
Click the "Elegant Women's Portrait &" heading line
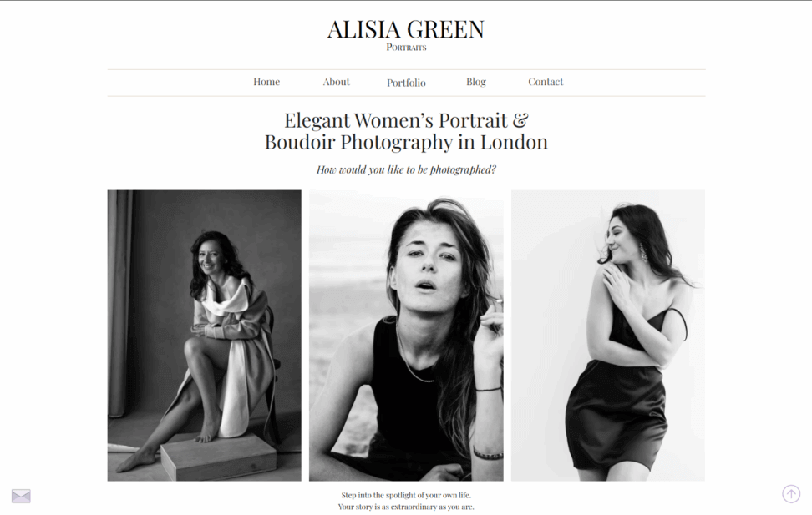click(x=406, y=120)
